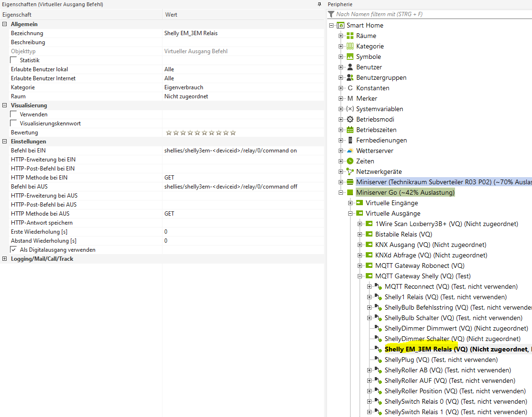Click the pin icon of Eigenschaften panel
Viewport: 532px width, 417px height.
tap(319, 4)
